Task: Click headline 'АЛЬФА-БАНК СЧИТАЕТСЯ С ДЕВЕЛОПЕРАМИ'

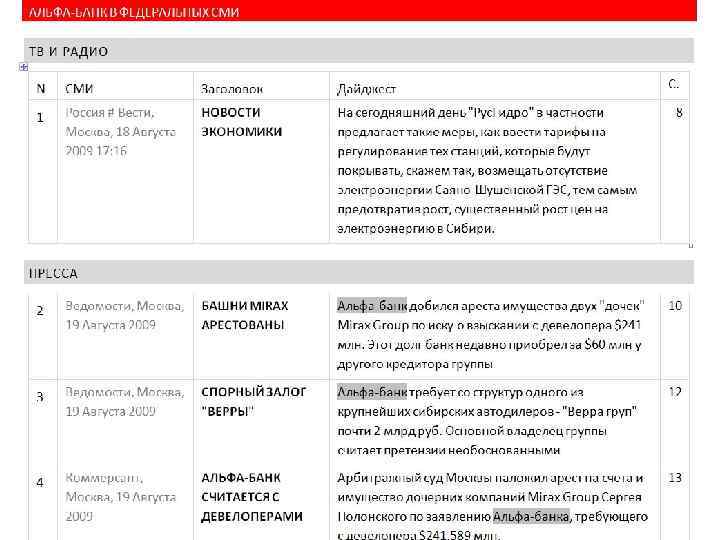Action: click(x=252, y=497)
